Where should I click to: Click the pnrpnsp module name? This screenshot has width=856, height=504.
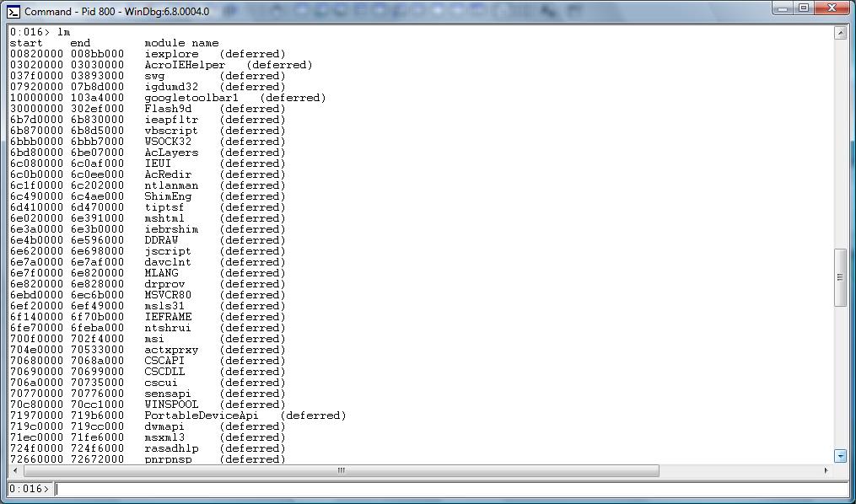168,459
